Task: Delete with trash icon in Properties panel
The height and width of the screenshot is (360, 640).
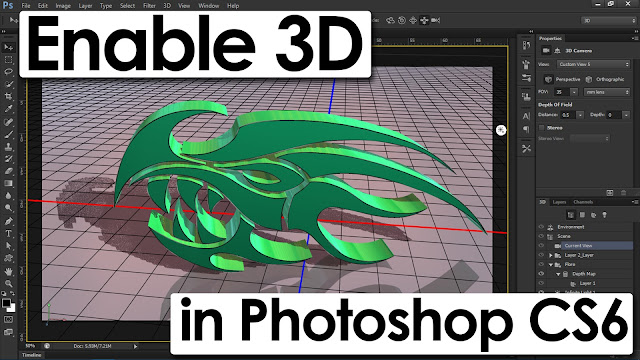Action: 623,193
